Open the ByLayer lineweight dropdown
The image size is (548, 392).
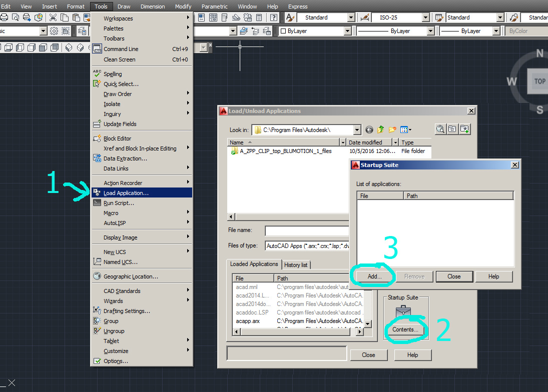click(x=496, y=31)
